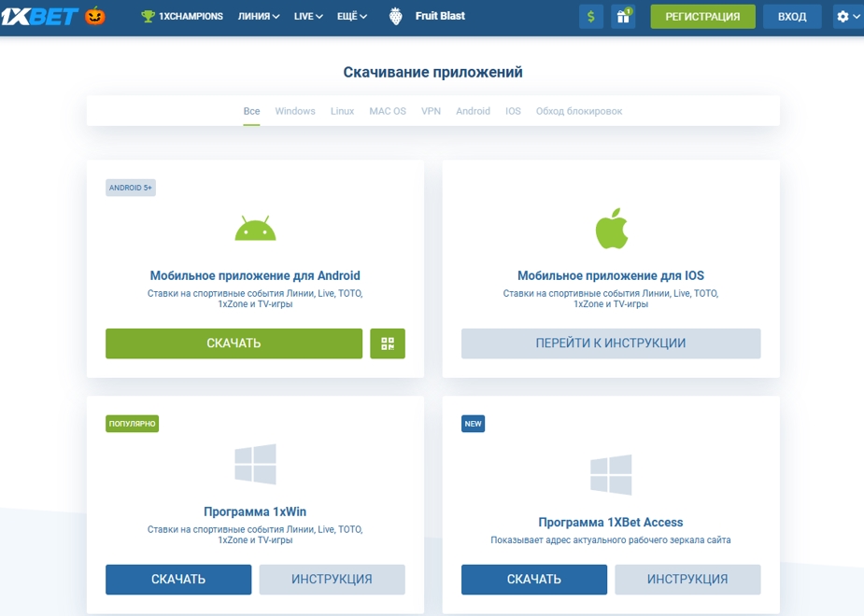Click the Windows logo above 1xWin
The height and width of the screenshot is (616, 864).
(255, 464)
